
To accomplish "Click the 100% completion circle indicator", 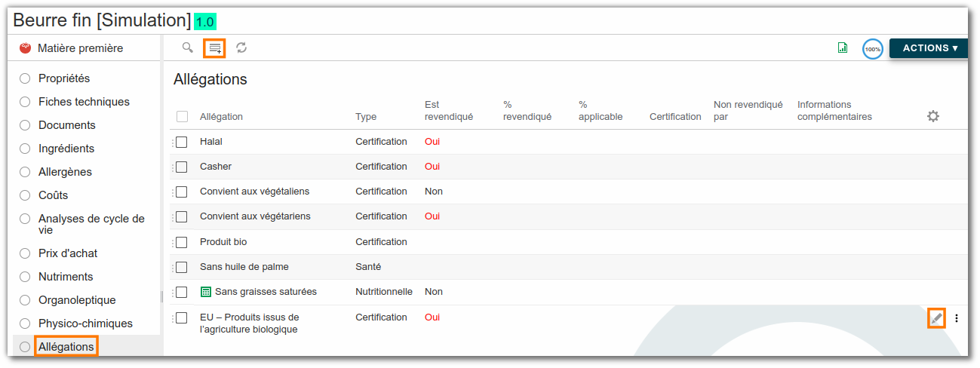I will point(873,49).
